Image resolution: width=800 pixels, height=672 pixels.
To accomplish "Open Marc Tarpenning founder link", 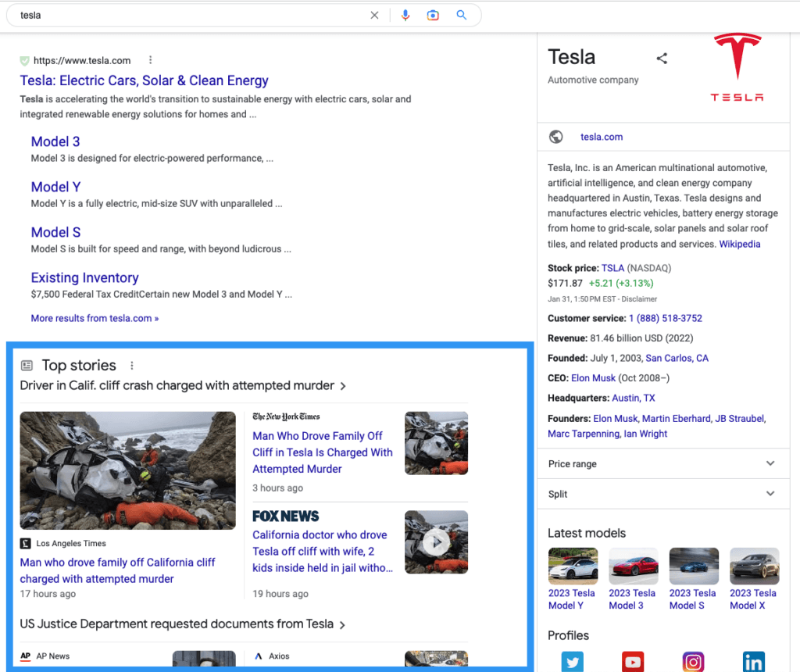I will tap(583, 434).
